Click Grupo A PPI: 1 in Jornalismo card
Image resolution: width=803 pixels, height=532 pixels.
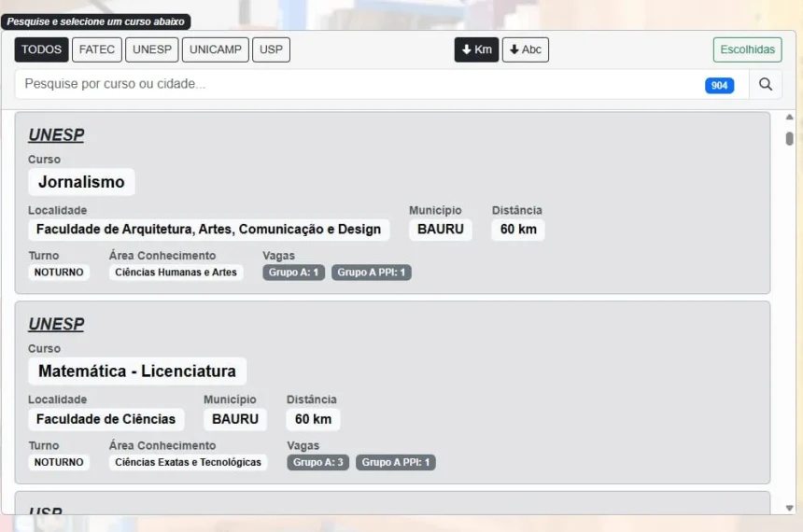click(x=372, y=273)
